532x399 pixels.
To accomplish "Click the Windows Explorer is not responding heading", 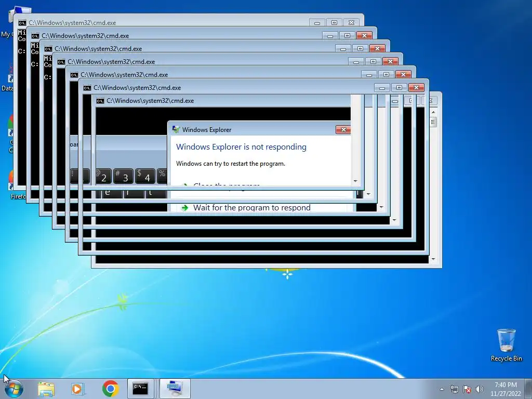I will tap(241, 147).
